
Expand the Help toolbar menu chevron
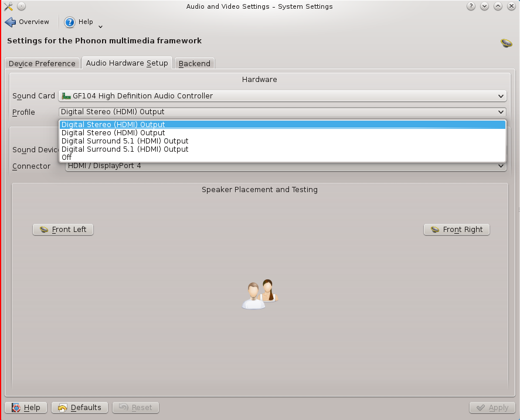(x=100, y=27)
